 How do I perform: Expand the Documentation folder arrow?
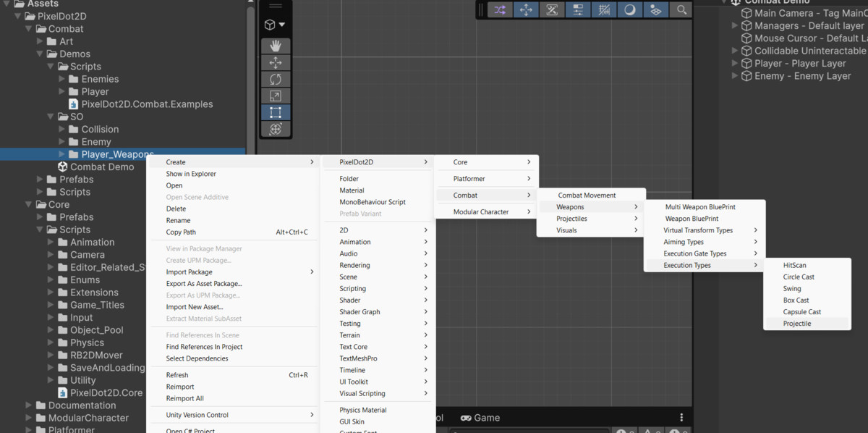[x=29, y=405]
